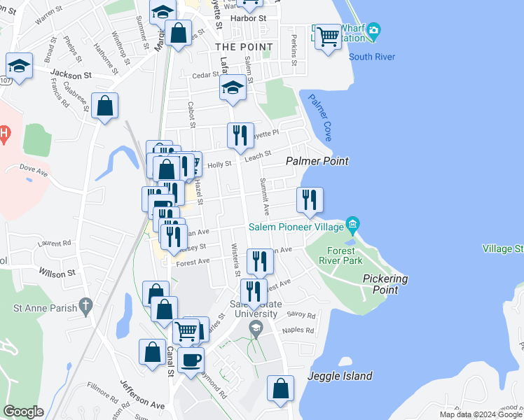Select the Fillmore Rd street label

click(x=103, y=392)
